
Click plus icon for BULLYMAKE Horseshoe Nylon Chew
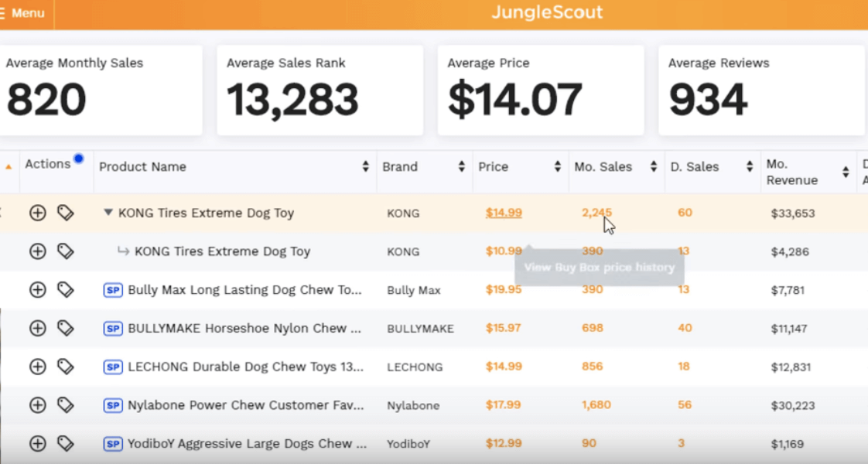(x=38, y=329)
